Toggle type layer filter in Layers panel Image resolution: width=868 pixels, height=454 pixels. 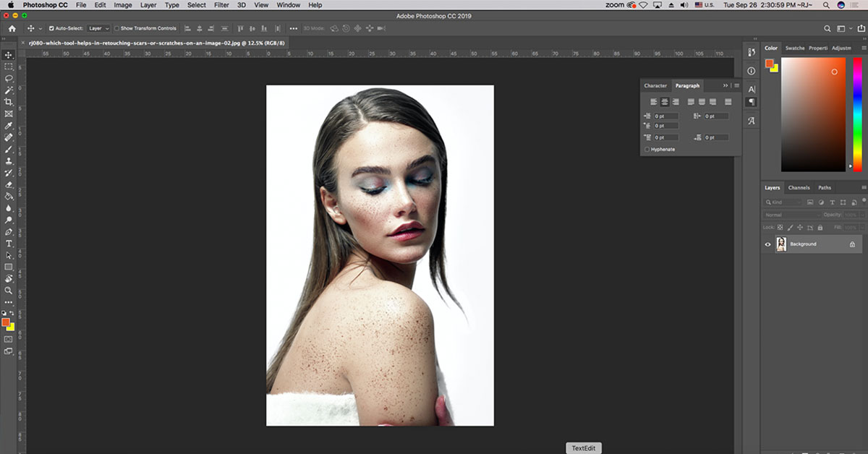[x=833, y=202]
